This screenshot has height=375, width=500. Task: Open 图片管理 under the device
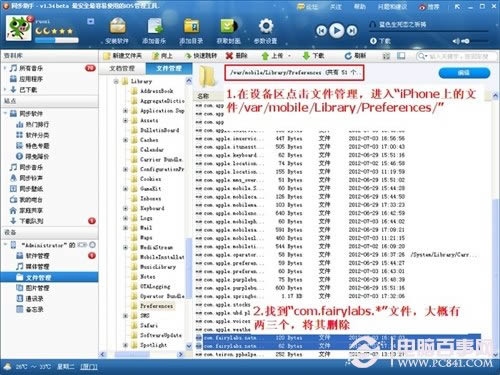[x=37, y=288]
